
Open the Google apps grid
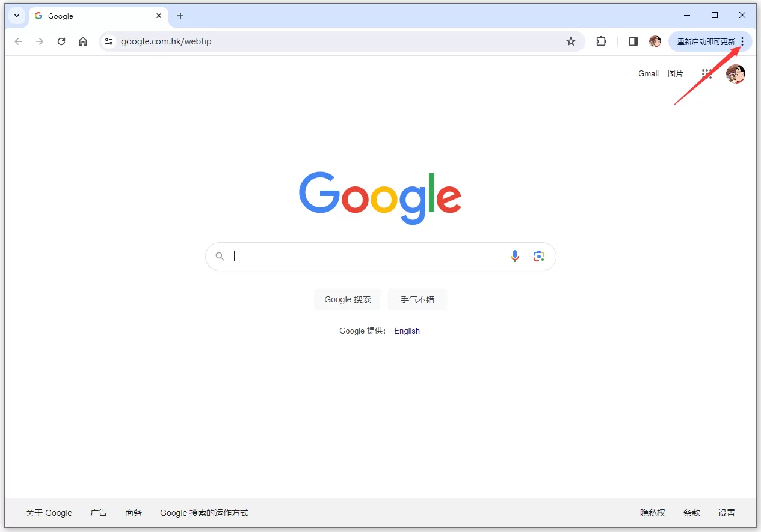pos(707,74)
